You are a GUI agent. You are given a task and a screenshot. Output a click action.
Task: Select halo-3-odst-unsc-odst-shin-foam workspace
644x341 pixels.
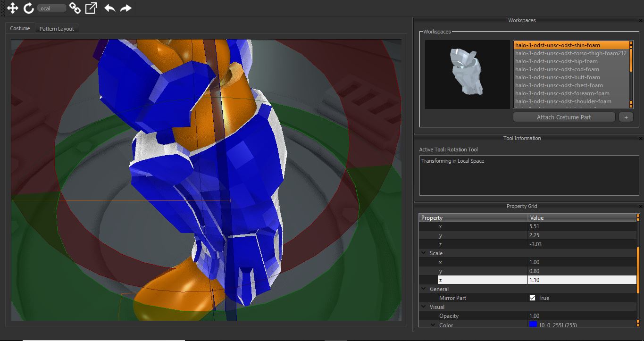click(571, 45)
